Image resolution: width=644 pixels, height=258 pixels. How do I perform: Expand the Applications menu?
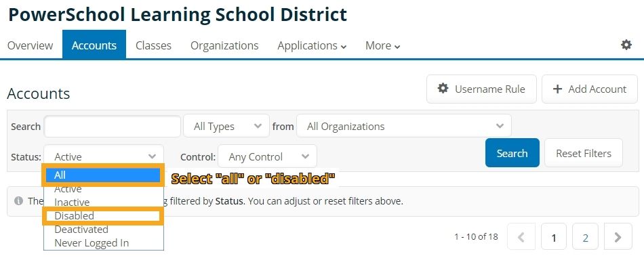312,45
